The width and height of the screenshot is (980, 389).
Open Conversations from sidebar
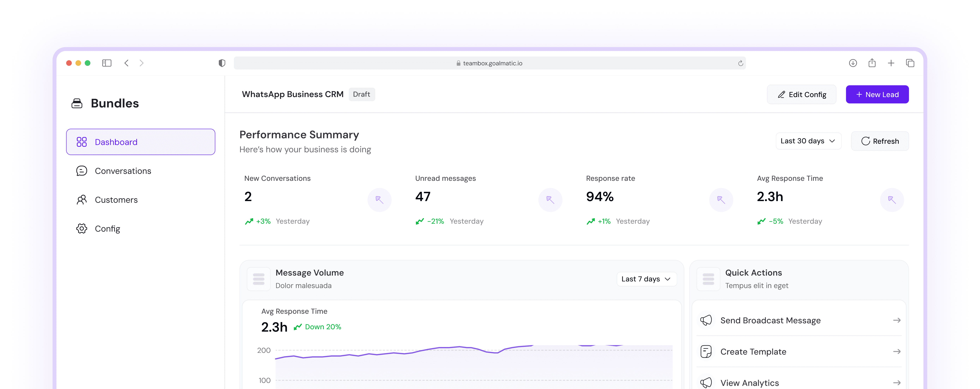[122, 171]
